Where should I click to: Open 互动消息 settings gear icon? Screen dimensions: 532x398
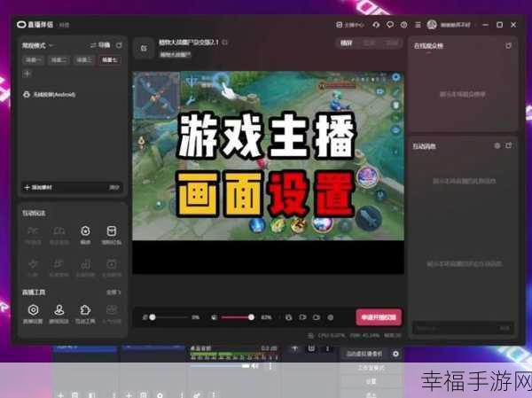coord(497,145)
